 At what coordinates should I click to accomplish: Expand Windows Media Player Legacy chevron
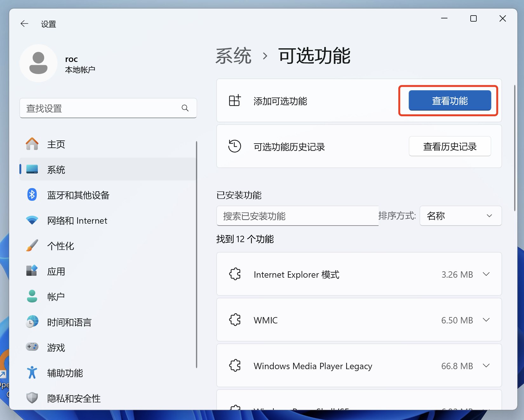[x=486, y=365]
